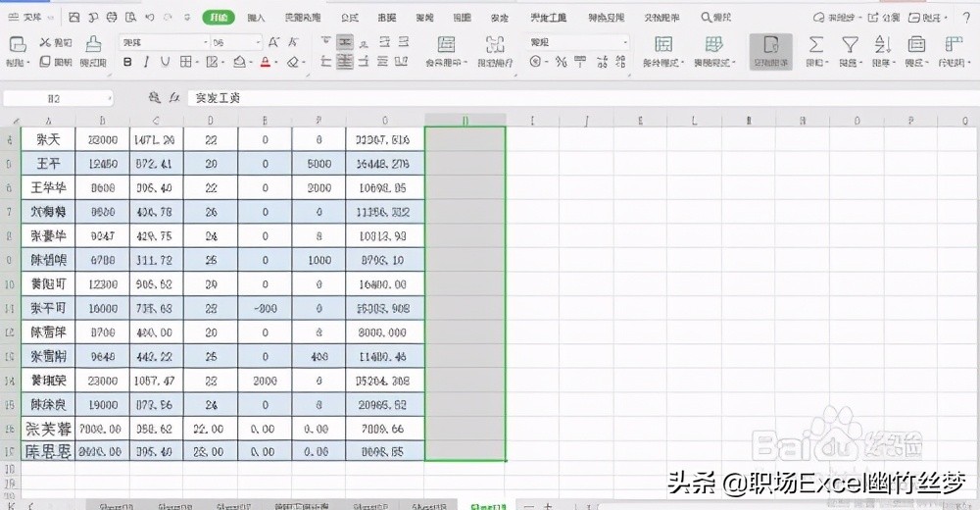Viewport: 980px width, 510px height.
Task: Click the Clear eraser icon
Action: click(x=293, y=62)
